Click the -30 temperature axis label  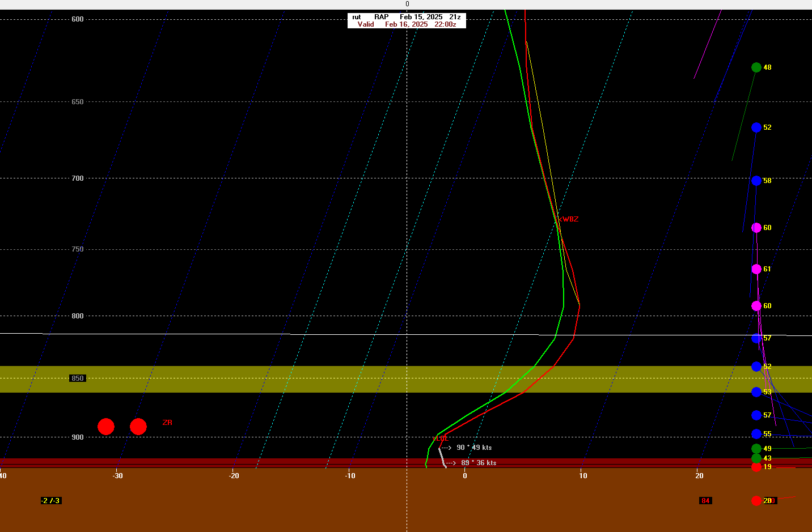point(117,476)
